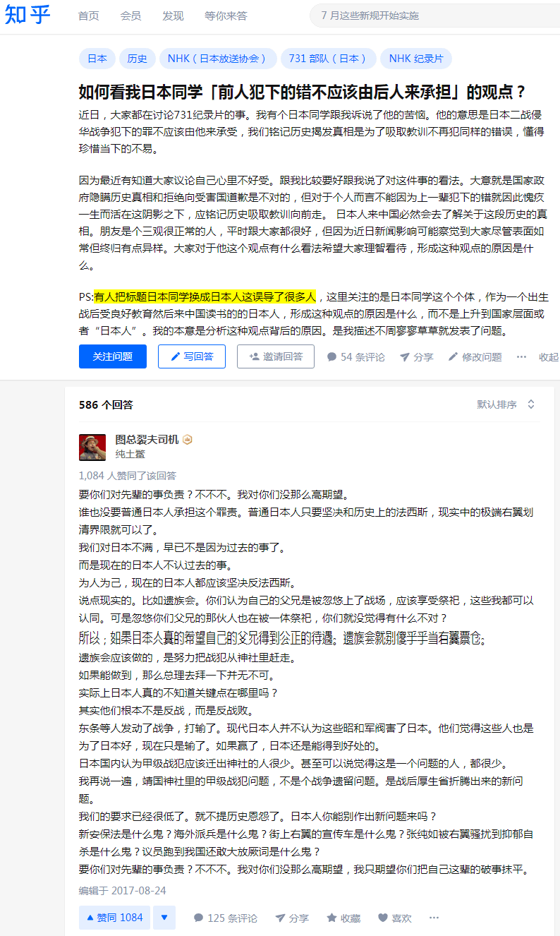Click the downvote triangle button
Viewport: 560px width, 936px height.
click(x=164, y=918)
